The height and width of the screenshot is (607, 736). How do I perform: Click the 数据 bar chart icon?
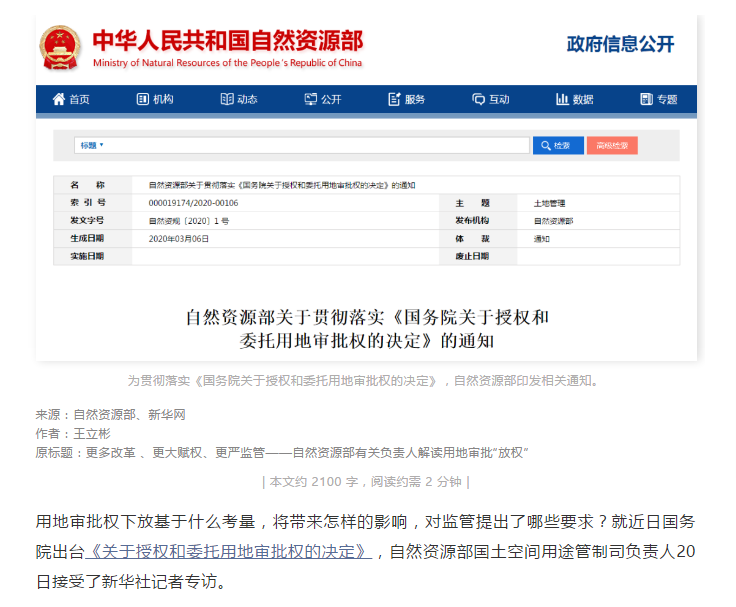pos(562,99)
